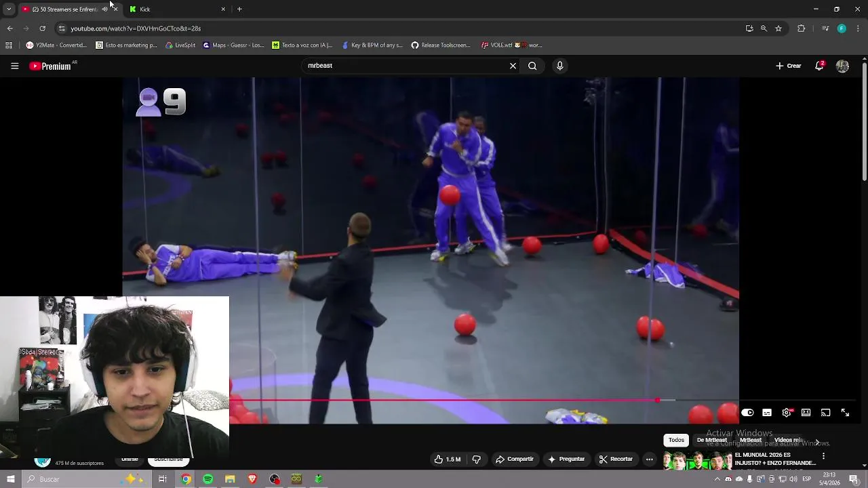Image resolution: width=868 pixels, height=488 pixels.
Task: Like the video with 1.5 M likes
Action: coord(448,459)
